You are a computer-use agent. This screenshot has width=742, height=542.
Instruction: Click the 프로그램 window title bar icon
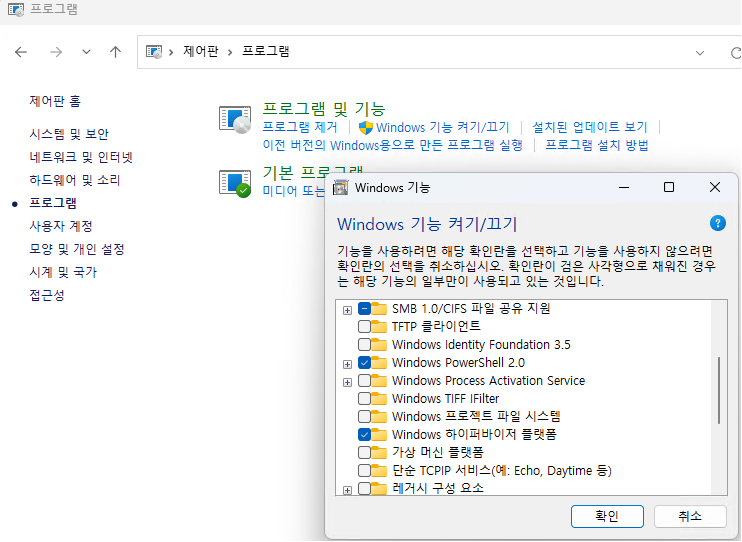(16, 9)
